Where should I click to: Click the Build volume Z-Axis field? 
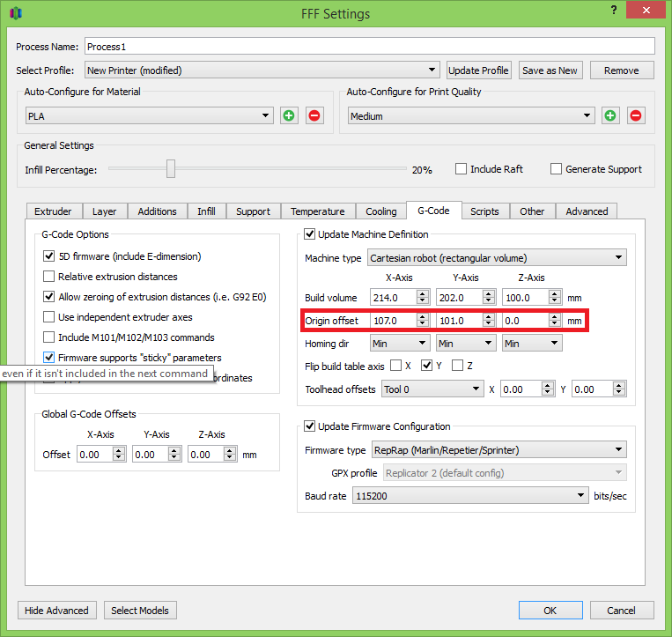pos(532,297)
